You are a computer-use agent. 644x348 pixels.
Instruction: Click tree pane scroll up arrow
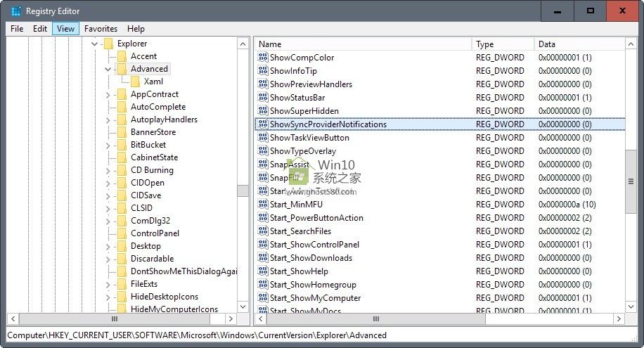tap(243, 44)
